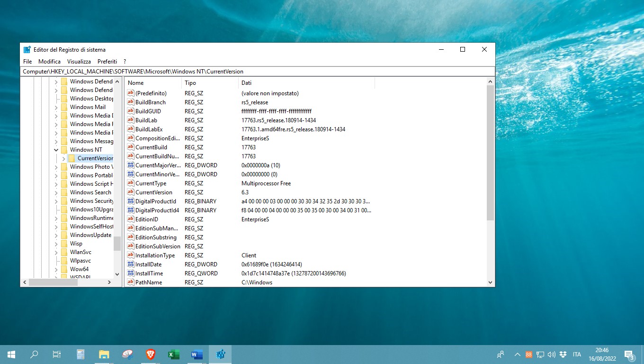Click the folder icon of Windows Search key
The width and height of the screenshot is (644, 364).
click(64, 192)
